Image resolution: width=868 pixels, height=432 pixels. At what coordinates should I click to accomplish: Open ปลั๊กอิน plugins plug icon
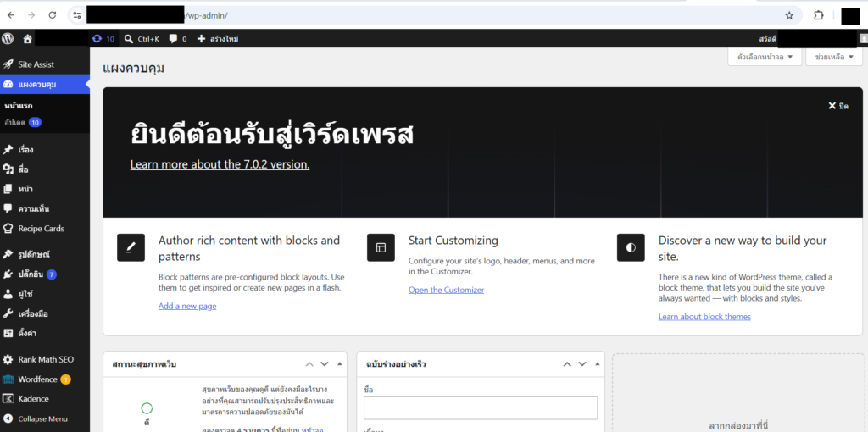tap(8, 274)
